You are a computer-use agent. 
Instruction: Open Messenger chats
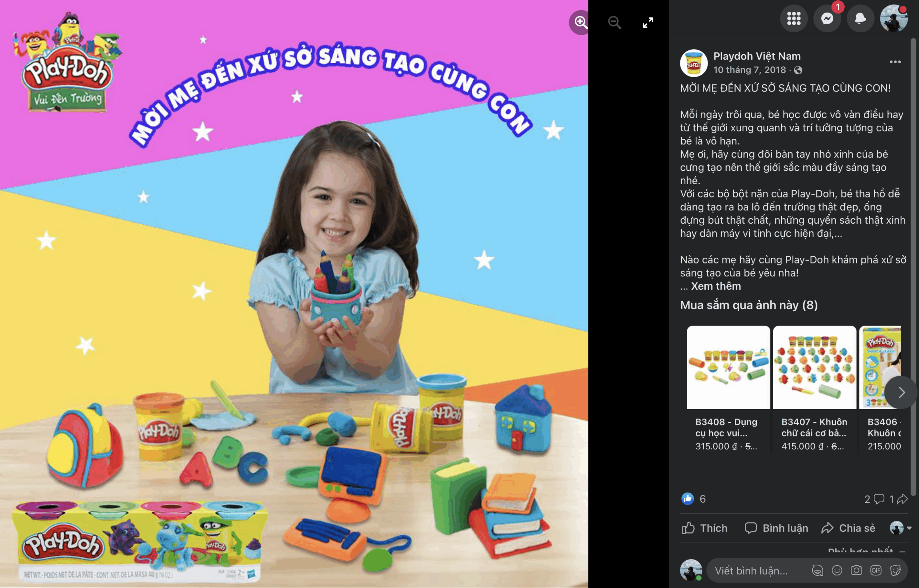(827, 18)
